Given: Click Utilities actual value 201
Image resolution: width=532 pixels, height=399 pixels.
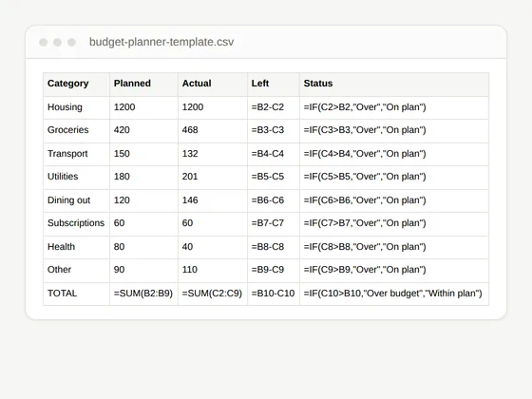Looking at the screenshot, I should pos(213,177).
